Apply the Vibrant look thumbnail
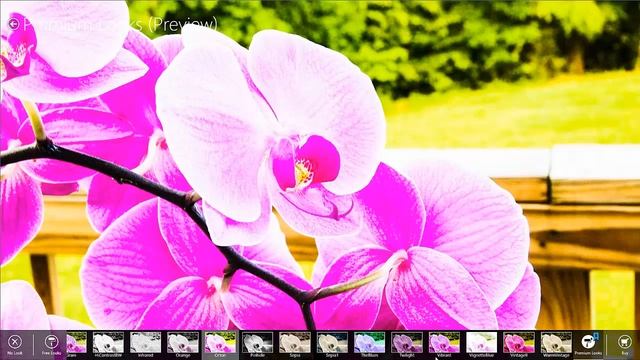Screen dimensions: 640x360 pyautogui.click(x=444, y=342)
